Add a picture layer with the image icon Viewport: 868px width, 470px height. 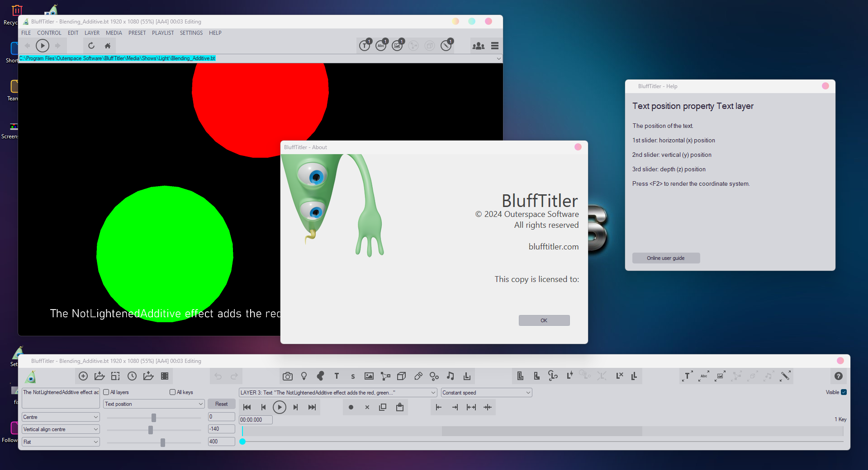click(369, 376)
